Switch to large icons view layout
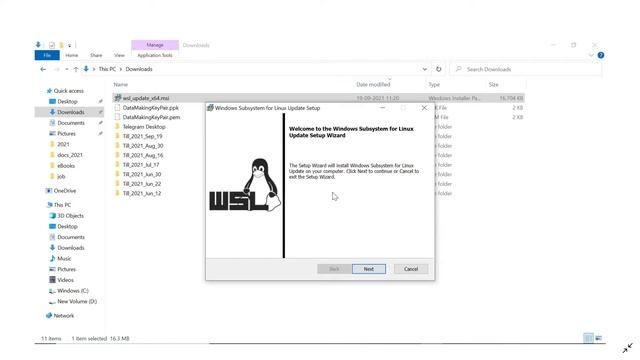 [x=599, y=338]
